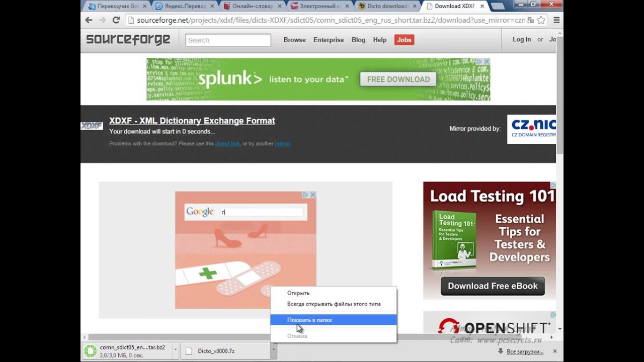Open the Help link
This screenshot has width=644, height=362.
pyautogui.click(x=379, y=40)
